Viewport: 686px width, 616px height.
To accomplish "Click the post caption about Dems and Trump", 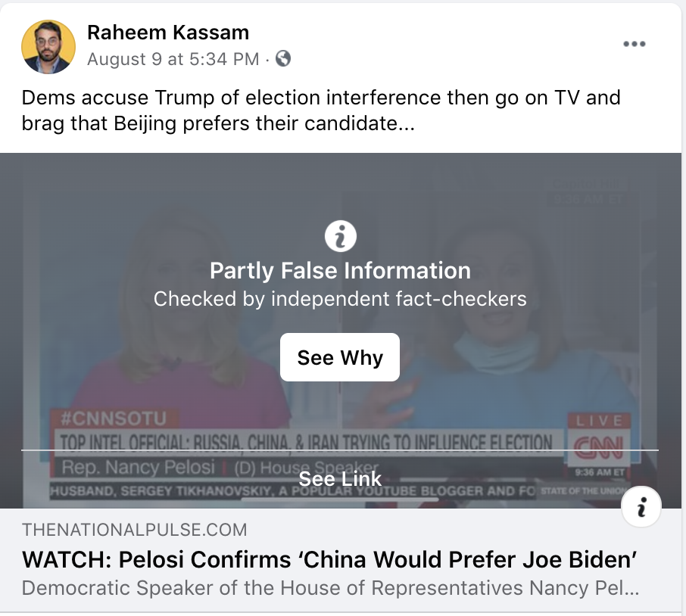I will [x=321, y=110].
